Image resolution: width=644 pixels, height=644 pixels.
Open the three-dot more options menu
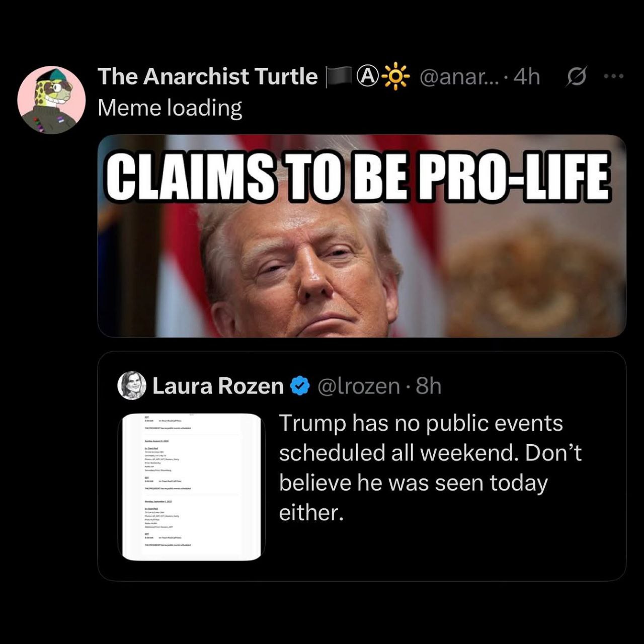(x=614, y=76)
